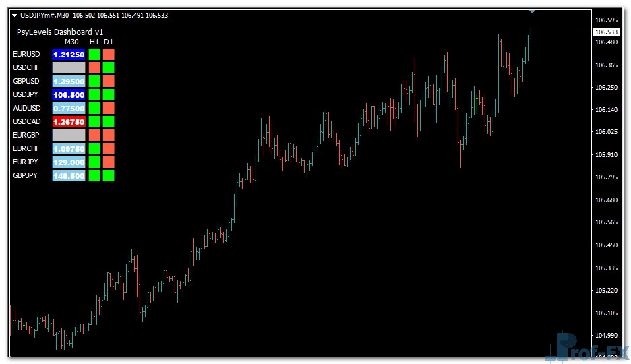The height and width of the screenshot is (364, 631).
Task: Click the USDCHF D1 green square
Action: click(x=109, y=67)
